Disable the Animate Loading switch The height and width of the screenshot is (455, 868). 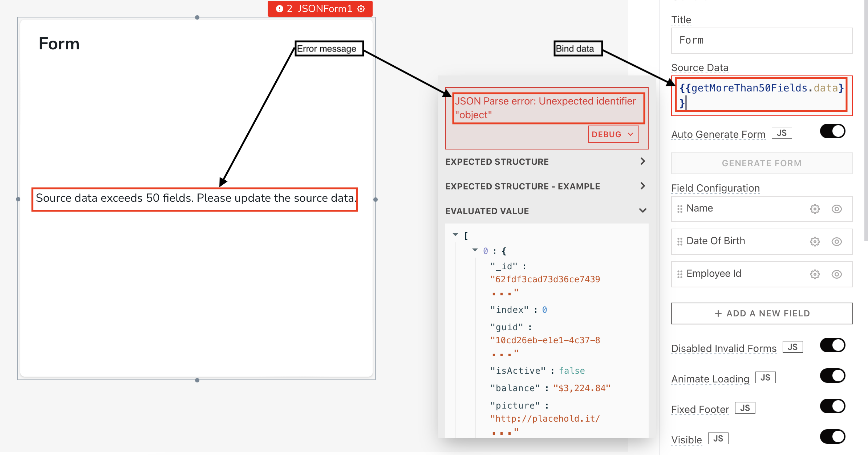point(832,376)
